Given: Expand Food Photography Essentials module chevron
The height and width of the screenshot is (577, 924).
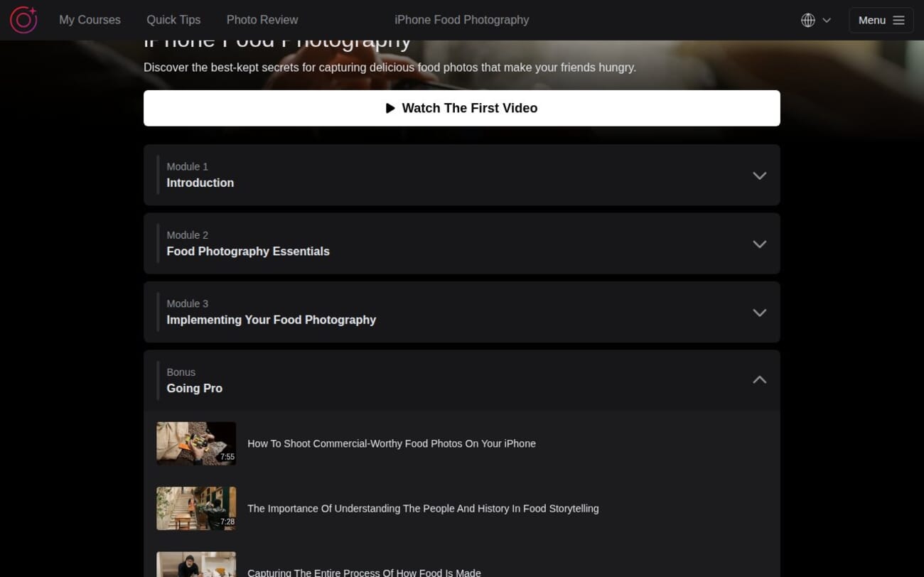Looking at the screenshot, I should tap(759, 244).
